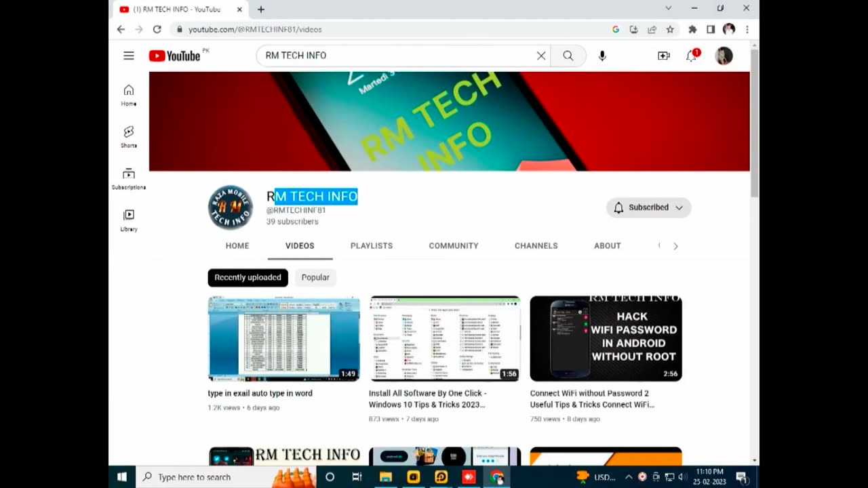Open the tab search chevron
This screenshot has width=868, height=488.
click(669, 8)
